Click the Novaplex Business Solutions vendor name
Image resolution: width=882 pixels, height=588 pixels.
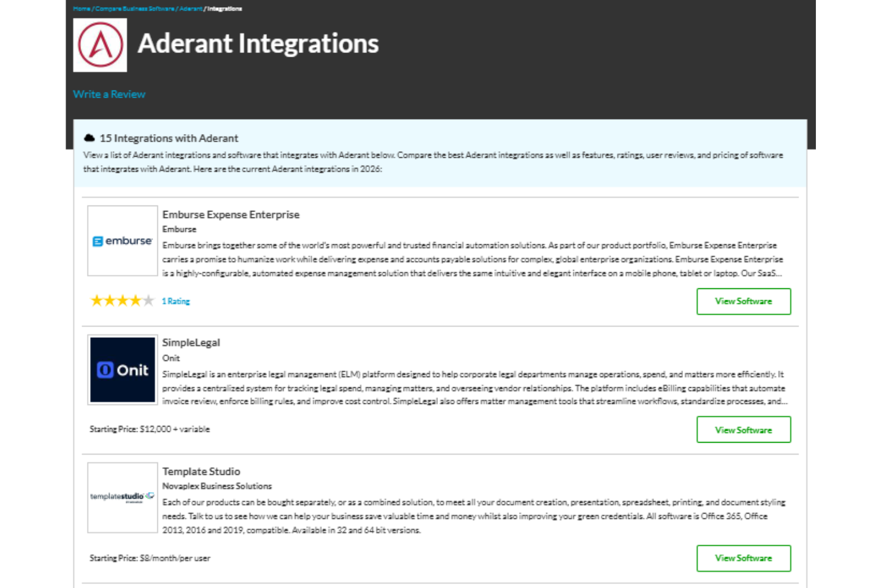coord(216,486)
